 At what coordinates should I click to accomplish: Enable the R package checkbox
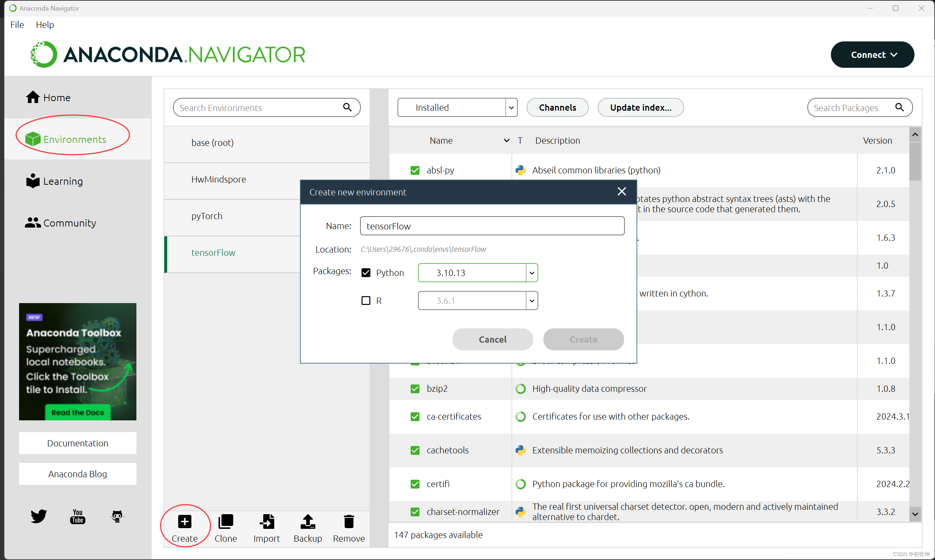[366, 301]
